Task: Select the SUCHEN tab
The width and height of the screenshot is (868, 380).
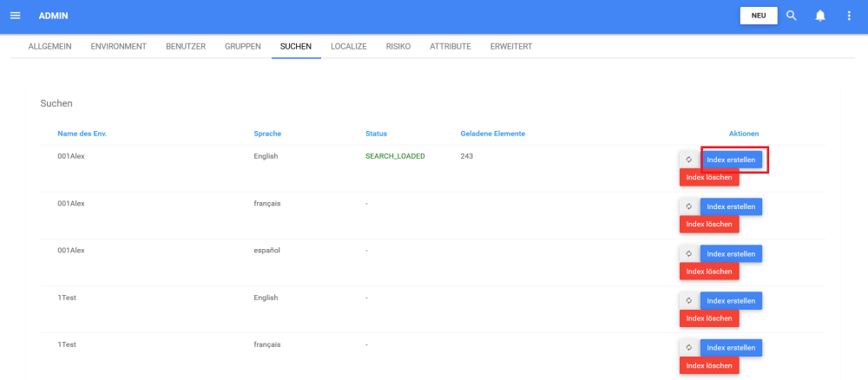Action: click(x=296, y=47)
